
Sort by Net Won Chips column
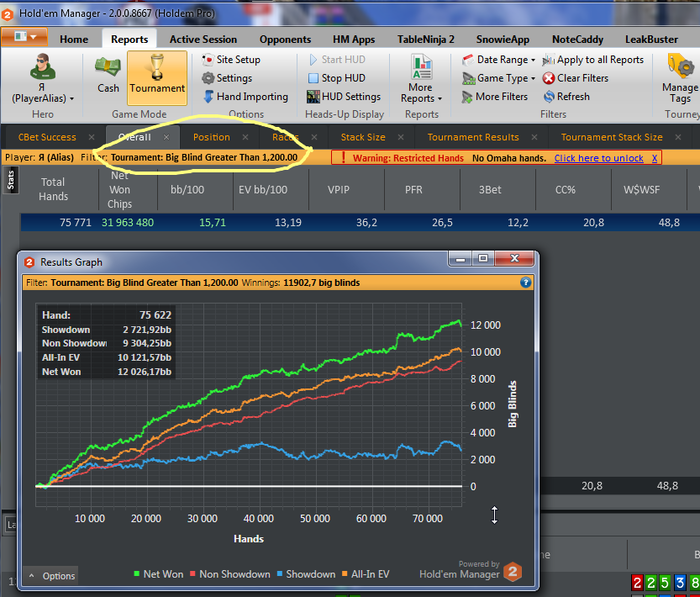pos(120,189)
